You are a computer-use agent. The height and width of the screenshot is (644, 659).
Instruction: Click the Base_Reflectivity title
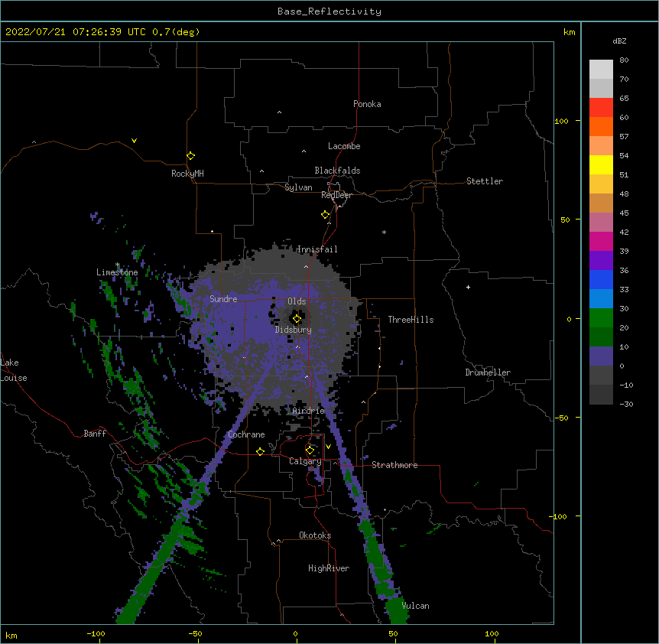(329, 11)
